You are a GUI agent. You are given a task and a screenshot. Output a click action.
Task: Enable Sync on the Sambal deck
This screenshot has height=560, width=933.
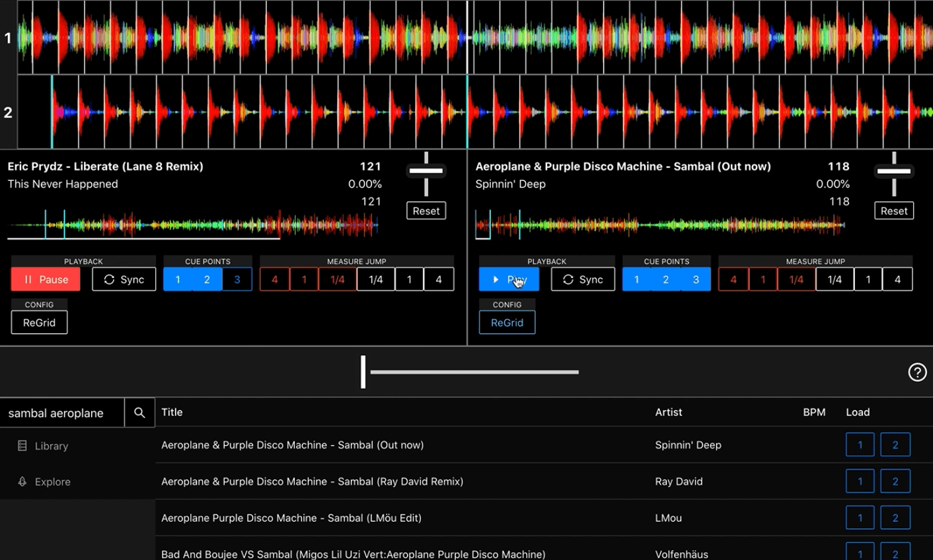[x=582, y=279]
